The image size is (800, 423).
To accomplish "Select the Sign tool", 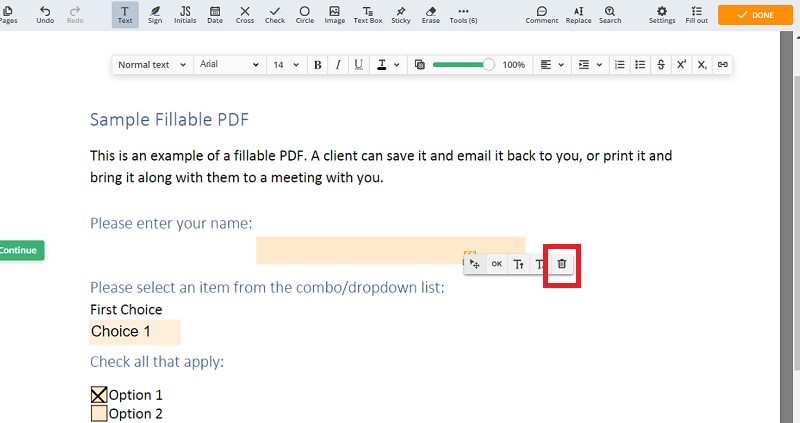I will click(x=155, y=15).
